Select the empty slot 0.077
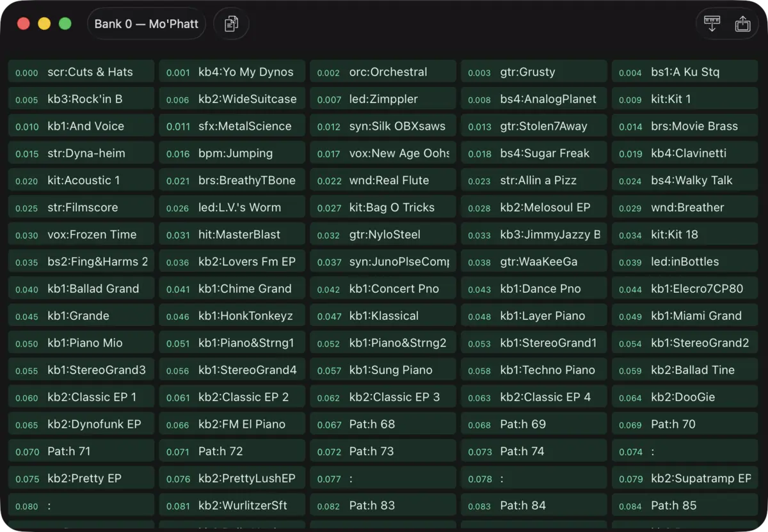This screenshot has width=768, height=532. pos(383,478)
